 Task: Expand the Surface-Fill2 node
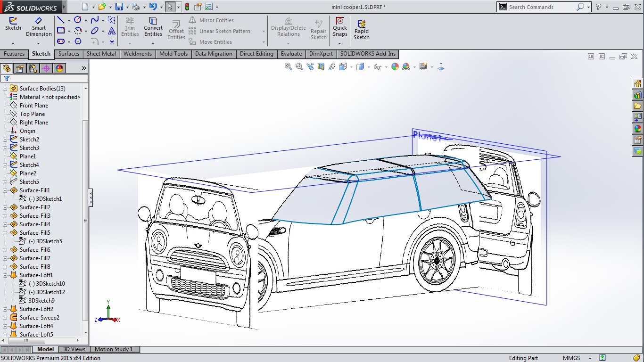pyautogui.click(x=5, y=207)
